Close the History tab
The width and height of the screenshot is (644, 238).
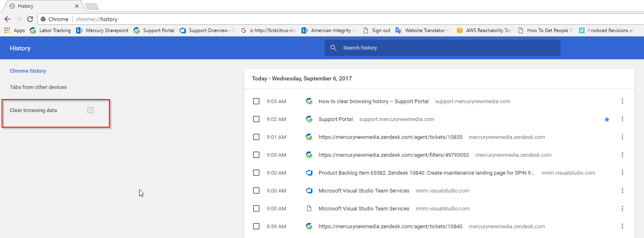pos(77,6)
